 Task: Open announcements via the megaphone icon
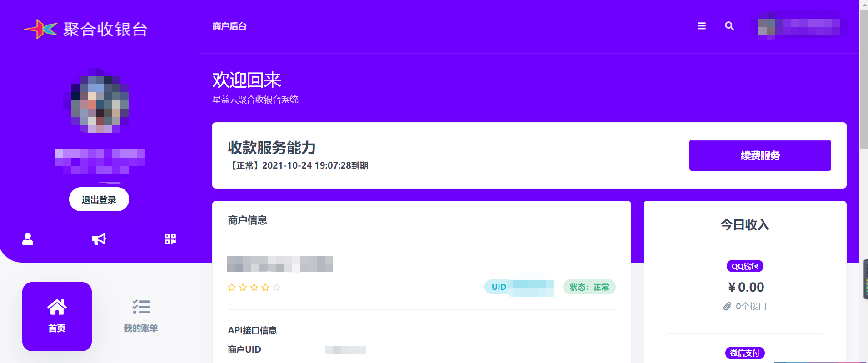click(99, 239)
